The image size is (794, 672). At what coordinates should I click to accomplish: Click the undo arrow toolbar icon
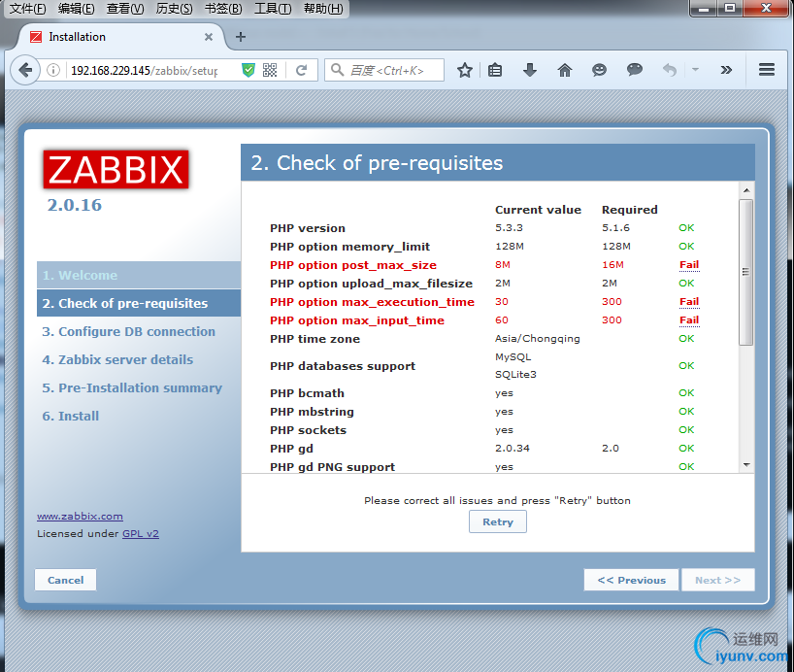pos(670,70)
